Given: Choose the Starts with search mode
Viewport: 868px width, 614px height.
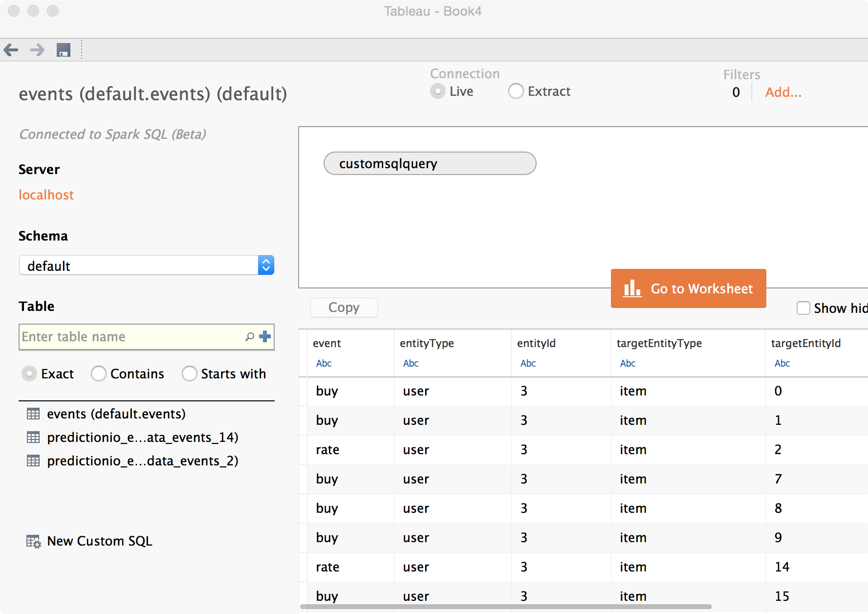Looking at the screenshot, I should pos(190,374).
